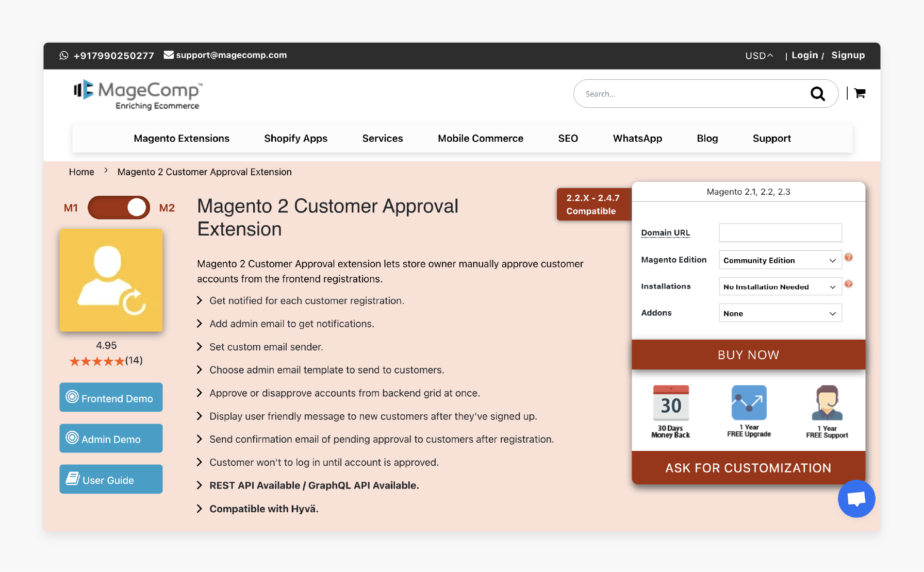The image size is (924, 572).
Task: Focus the Search input field
Action: pos(696,94)
